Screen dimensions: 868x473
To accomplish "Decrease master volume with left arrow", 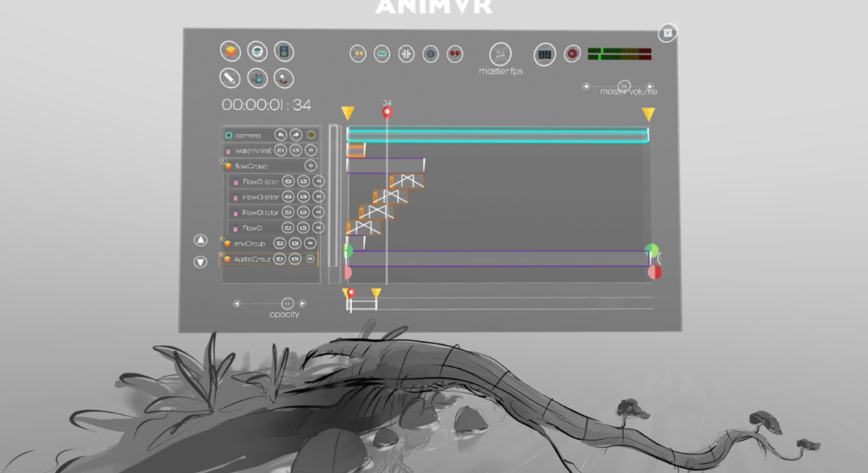I will pyautogui.click(x=586, y=87).
